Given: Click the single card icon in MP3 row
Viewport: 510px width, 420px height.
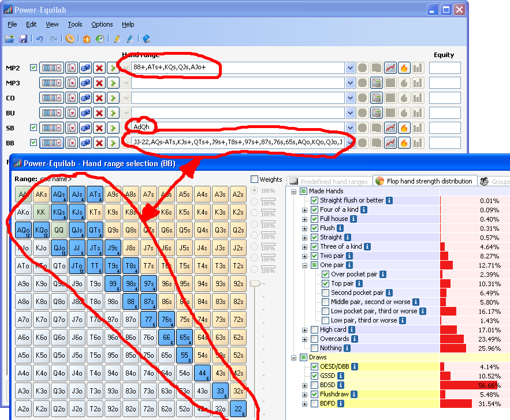Looking at the screenshot, I should point(72,83).
